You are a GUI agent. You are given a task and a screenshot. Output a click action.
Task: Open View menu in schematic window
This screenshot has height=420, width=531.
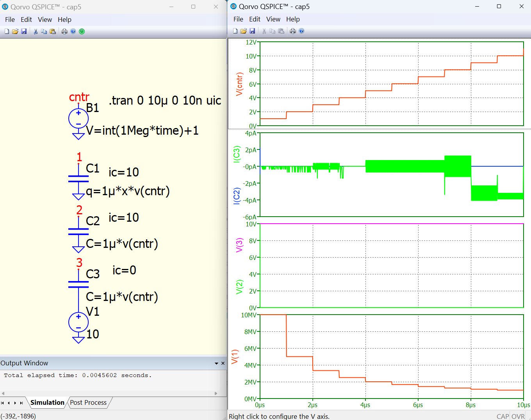tap(45, 20)
